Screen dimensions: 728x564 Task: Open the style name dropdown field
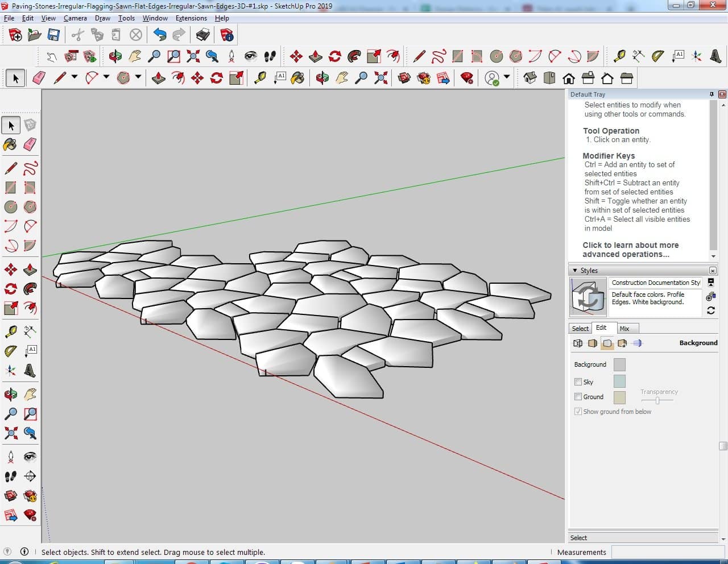(655, 283)
